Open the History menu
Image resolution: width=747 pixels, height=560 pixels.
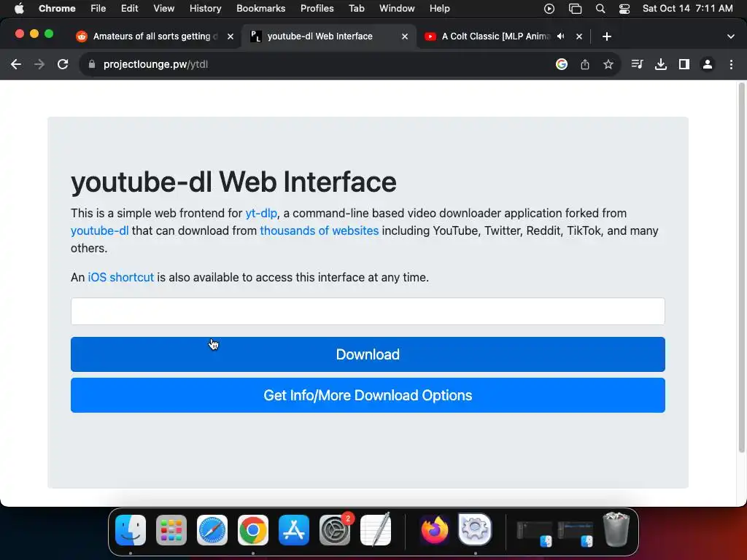point(205,9)
